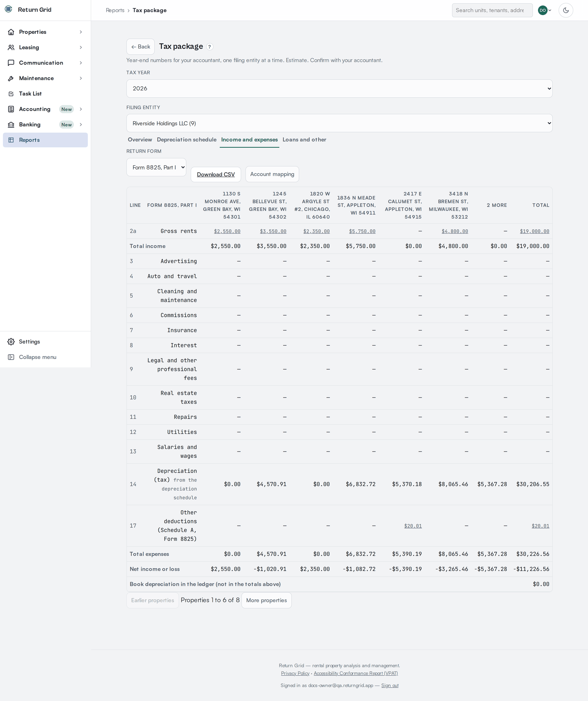The height and width of the screenshot is (701, 588).
Task: Open the Return Form 8825 Part I dropdown
Action: tap(156, 167)
